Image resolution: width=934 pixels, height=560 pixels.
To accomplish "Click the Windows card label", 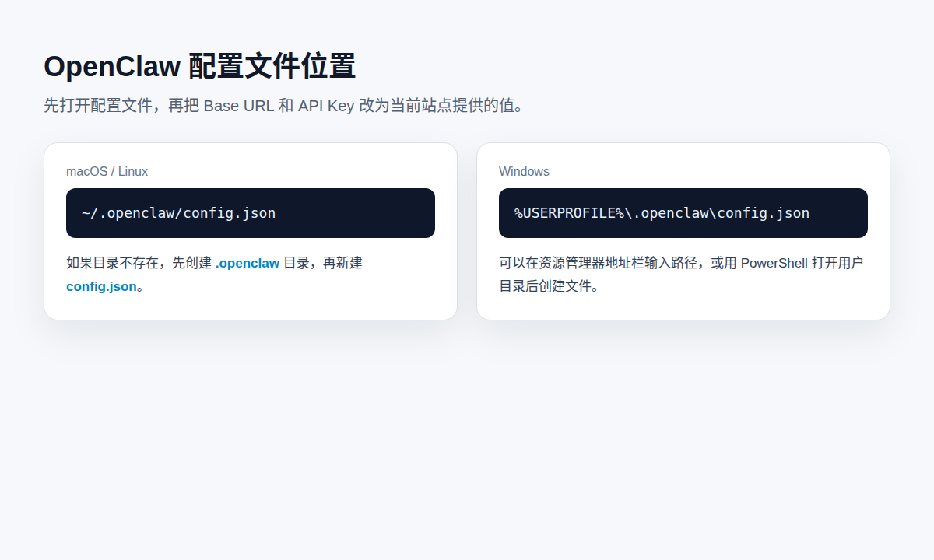I will click(x=524, y=171).
